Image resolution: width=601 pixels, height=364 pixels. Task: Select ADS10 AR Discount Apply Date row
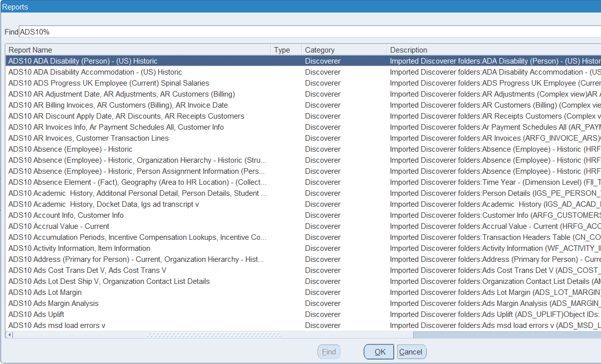(x=304, y=116)
